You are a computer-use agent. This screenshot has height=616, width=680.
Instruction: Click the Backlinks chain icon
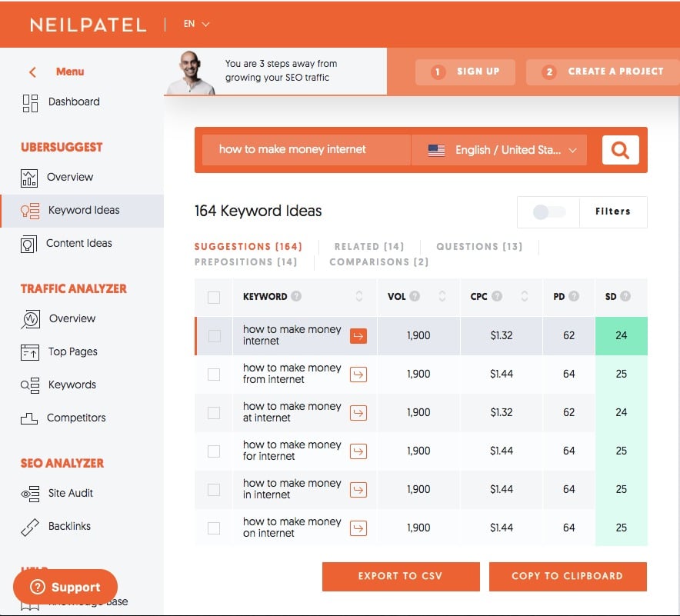[x=30, y=527]
